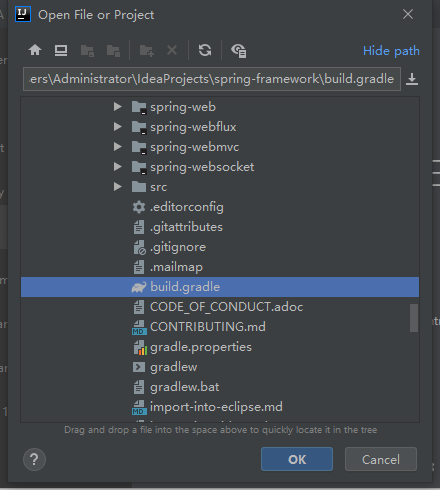Screen dimensions: 440x490
Task: Select the build.gradle file
Action: [220, 287]
